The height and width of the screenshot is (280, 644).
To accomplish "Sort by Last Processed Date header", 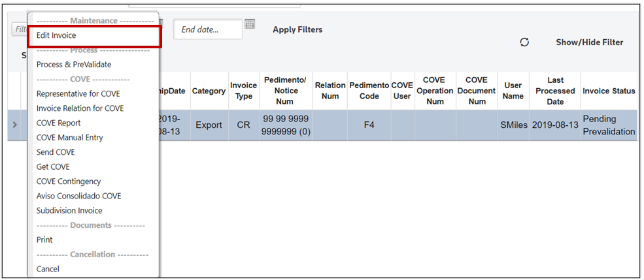I will click(555, 91).
